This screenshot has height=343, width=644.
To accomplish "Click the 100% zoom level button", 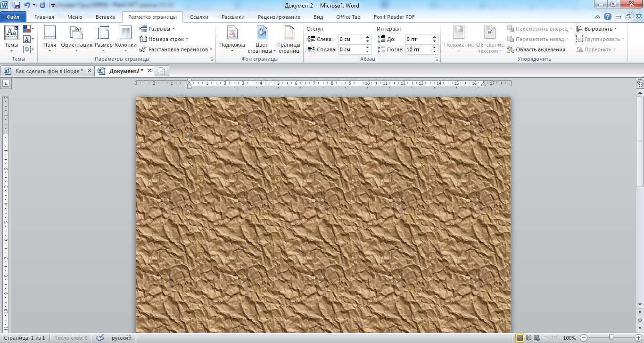I will (x=570, y=338).
